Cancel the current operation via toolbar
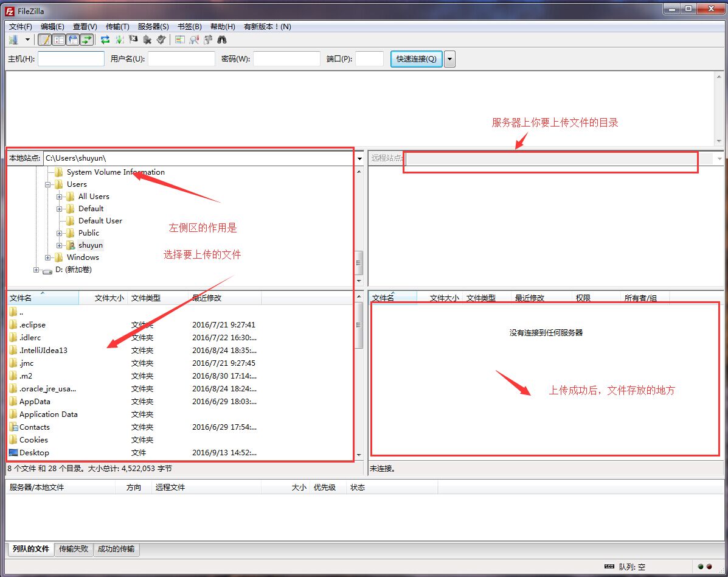 pyautogui.click(x=133, y=40)
